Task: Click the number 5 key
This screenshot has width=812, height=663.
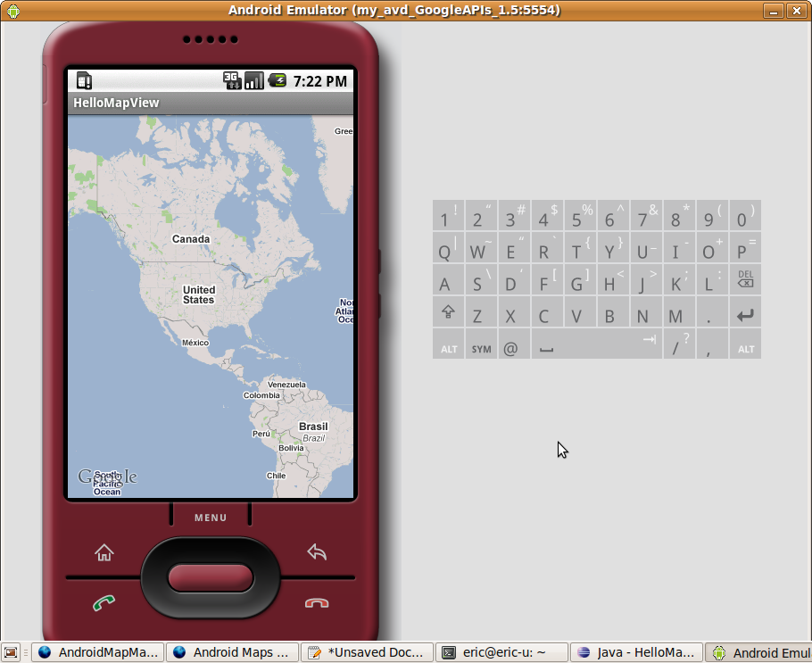Action: point(580,215)
